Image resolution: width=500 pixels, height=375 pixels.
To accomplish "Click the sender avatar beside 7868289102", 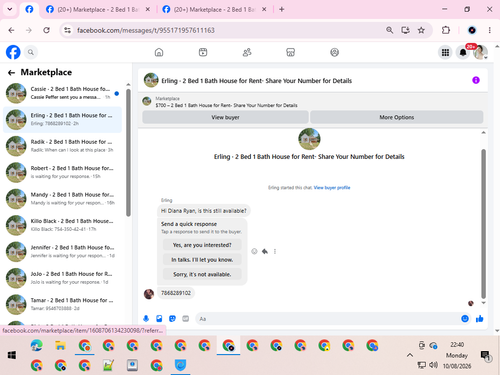I will point(149,294).
